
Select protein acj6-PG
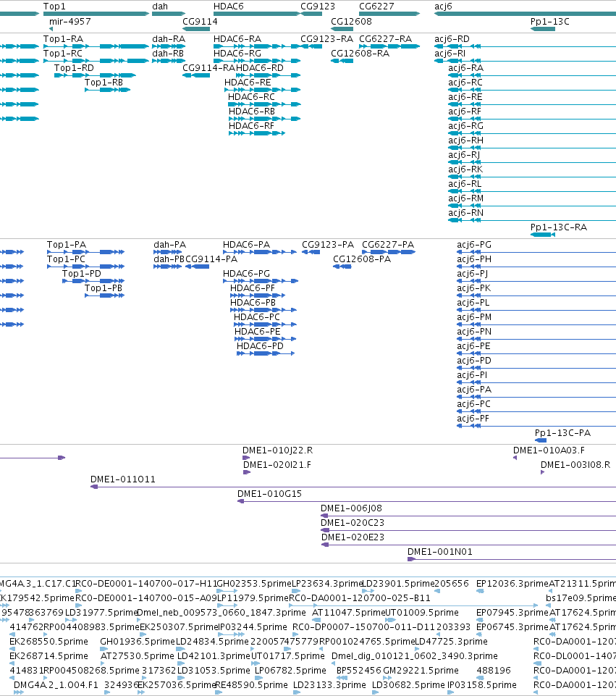pos(536,252)
